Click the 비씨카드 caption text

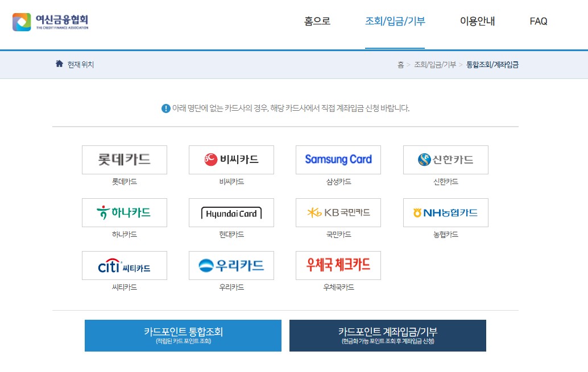(x=231, y=182)
